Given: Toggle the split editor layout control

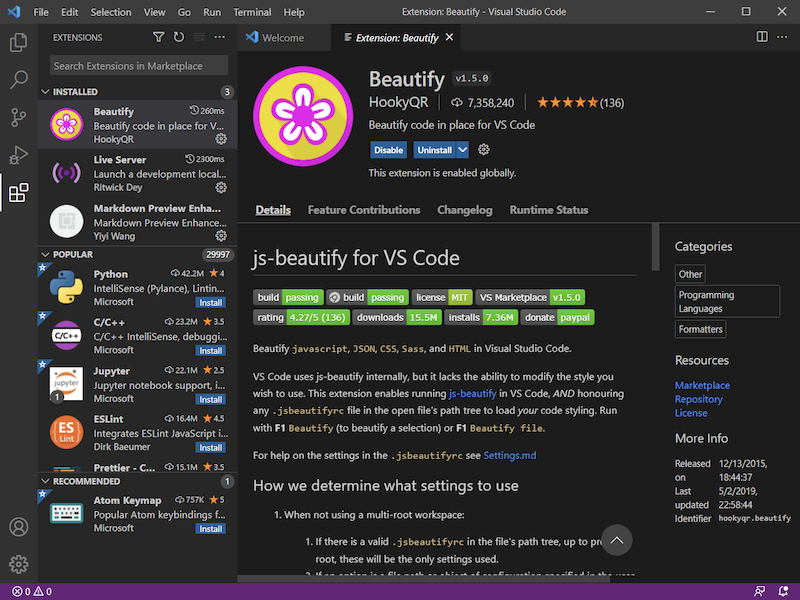Looking at the screenshot, I should [761, 36].
